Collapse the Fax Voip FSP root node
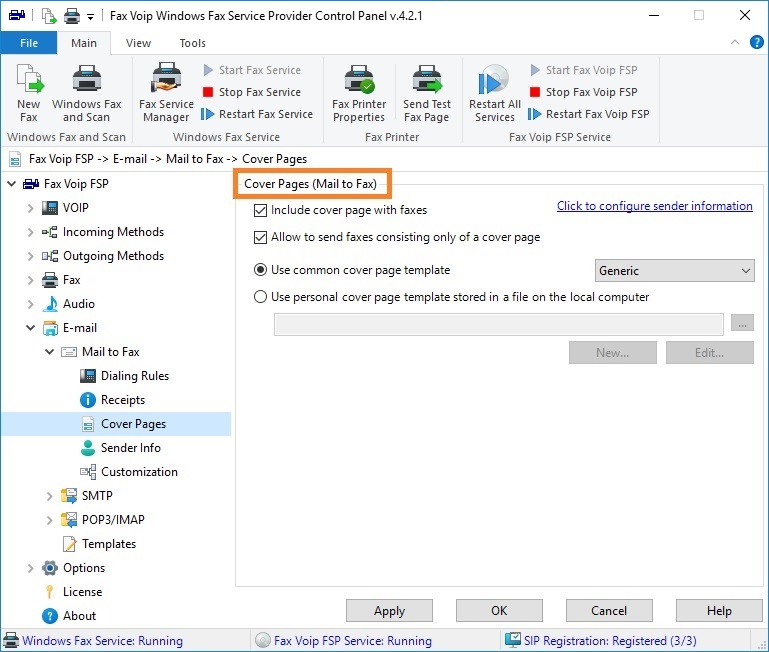 [x=12, y=184]
